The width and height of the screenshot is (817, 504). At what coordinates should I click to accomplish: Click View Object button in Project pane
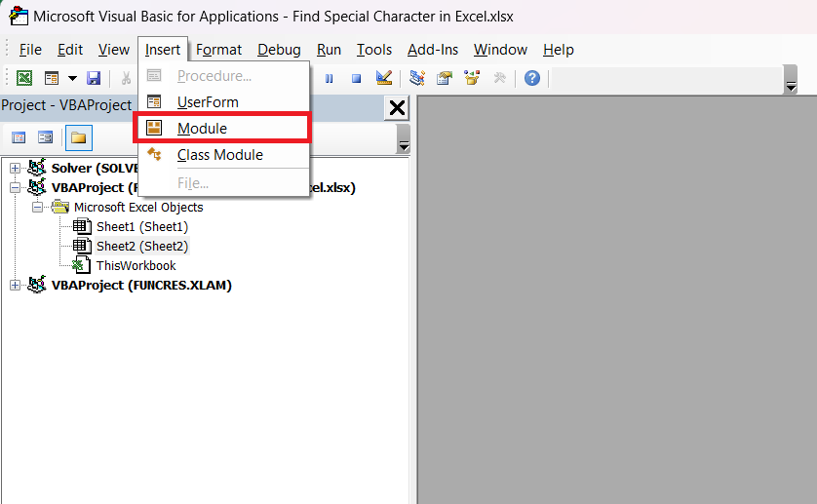coord(45,137)
